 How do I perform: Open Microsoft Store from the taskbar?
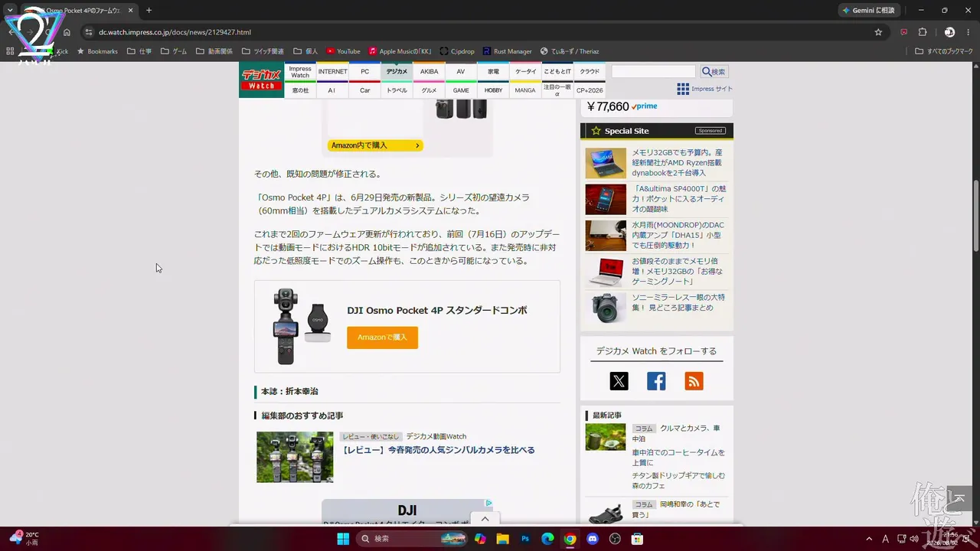tap(637, 539)
